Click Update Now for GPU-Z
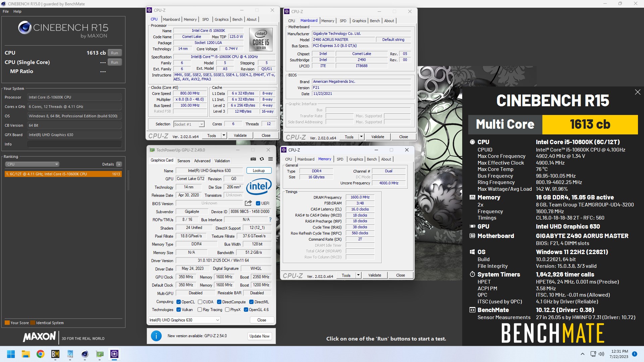This screenshot has height=362, width=644. (259, 336)
